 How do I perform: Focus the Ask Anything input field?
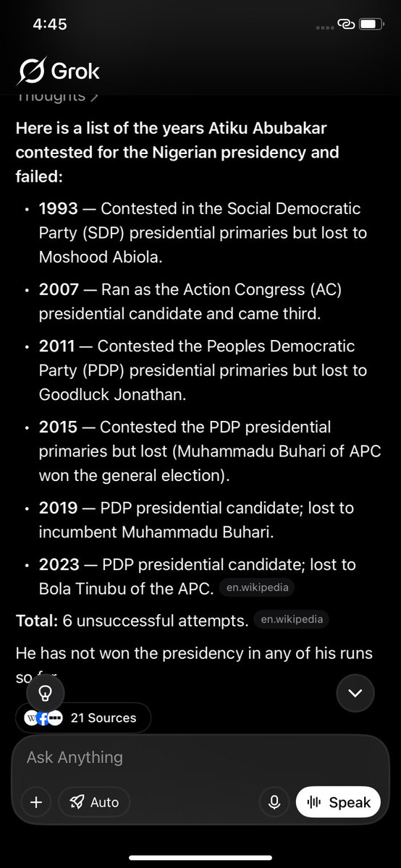(200, 757)
